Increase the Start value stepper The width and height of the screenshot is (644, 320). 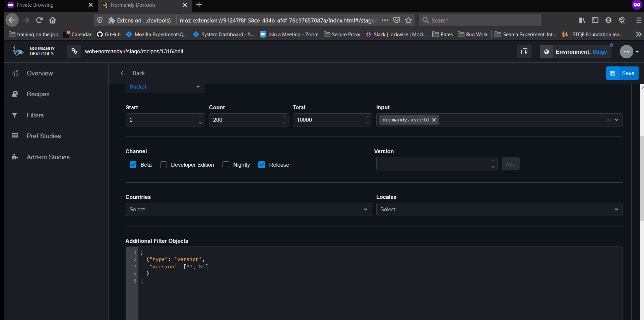(x=200, y=117)
